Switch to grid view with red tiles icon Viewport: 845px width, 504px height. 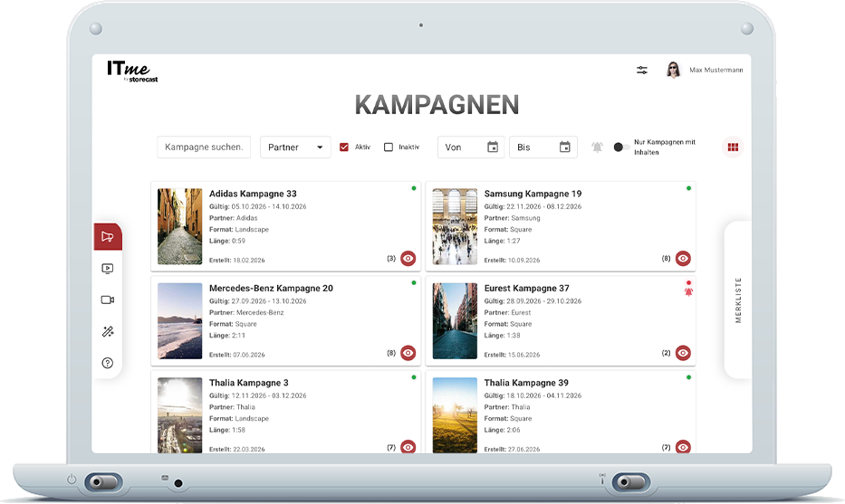[733, 147]
